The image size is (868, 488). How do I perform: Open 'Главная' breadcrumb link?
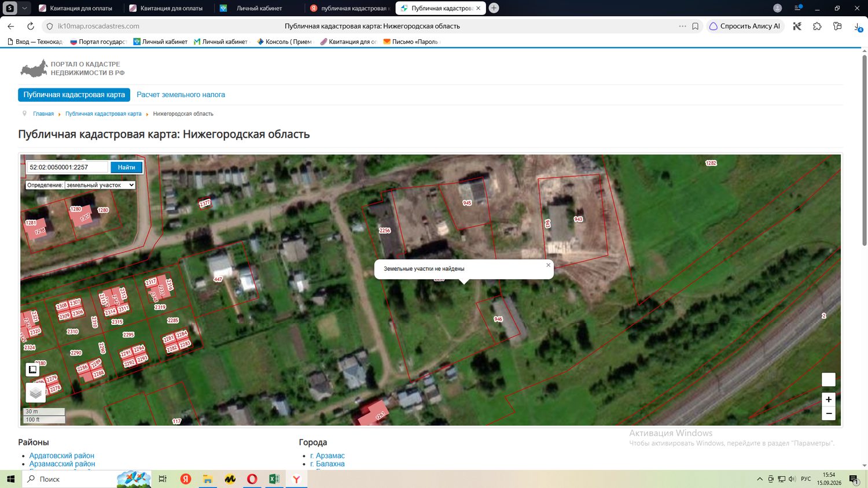[43, 114]
